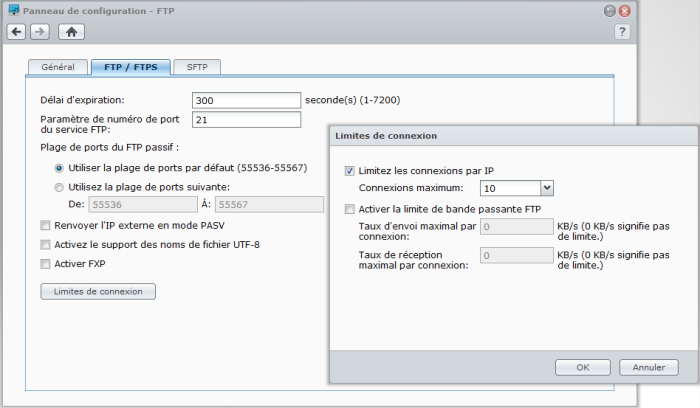Open the help question mark icon
Viewport: 700px width, 408px height.
click(x=621, y=32)
